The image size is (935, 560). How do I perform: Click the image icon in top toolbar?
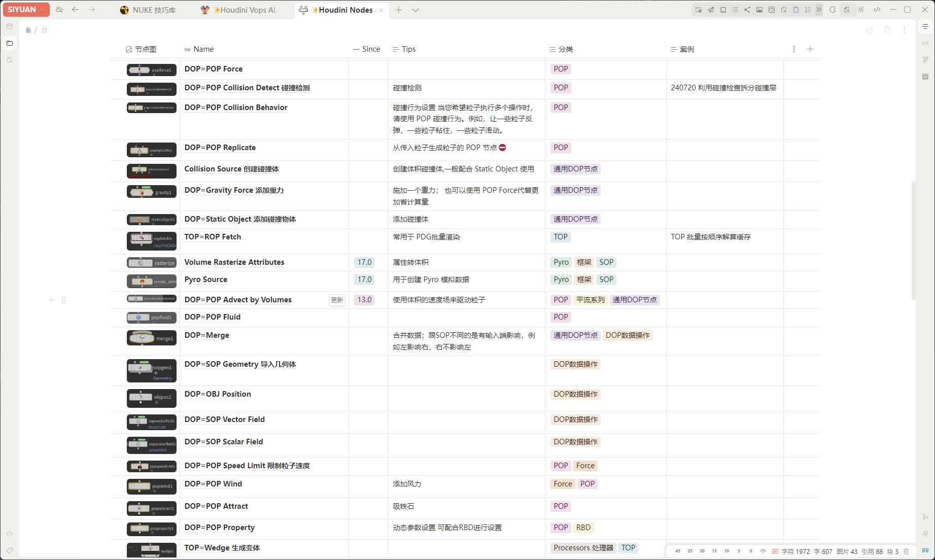(x=759, y=10)
